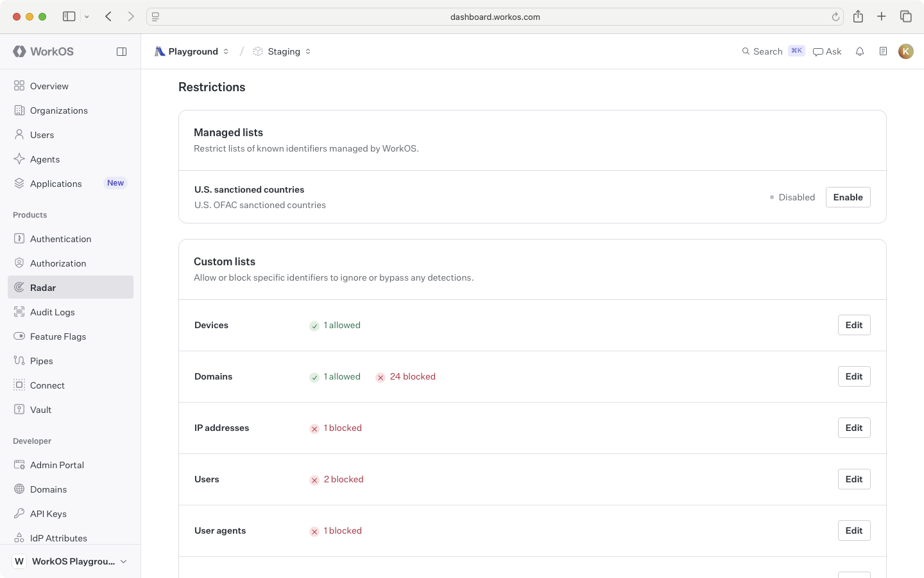Edit the User agents custom list

pos(854,530)
